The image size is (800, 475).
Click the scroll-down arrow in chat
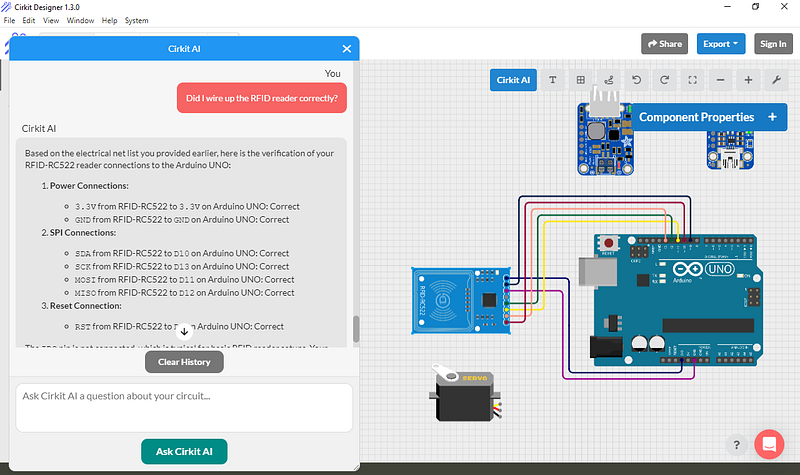point(184,331)
